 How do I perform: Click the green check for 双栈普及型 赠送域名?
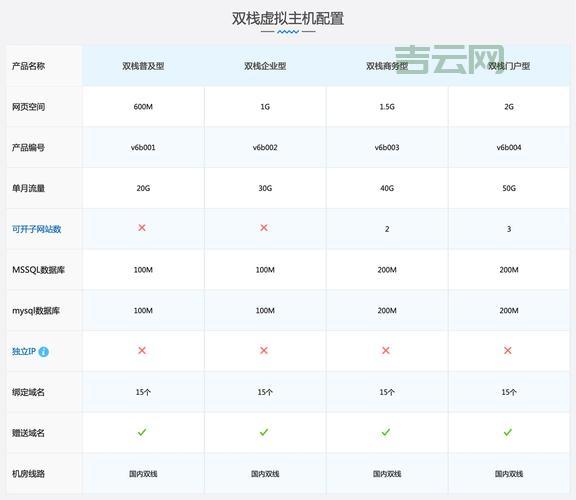(142, 432)
